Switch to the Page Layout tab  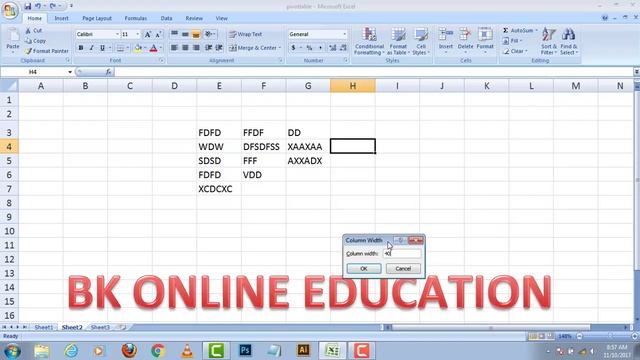coord(97,18)
